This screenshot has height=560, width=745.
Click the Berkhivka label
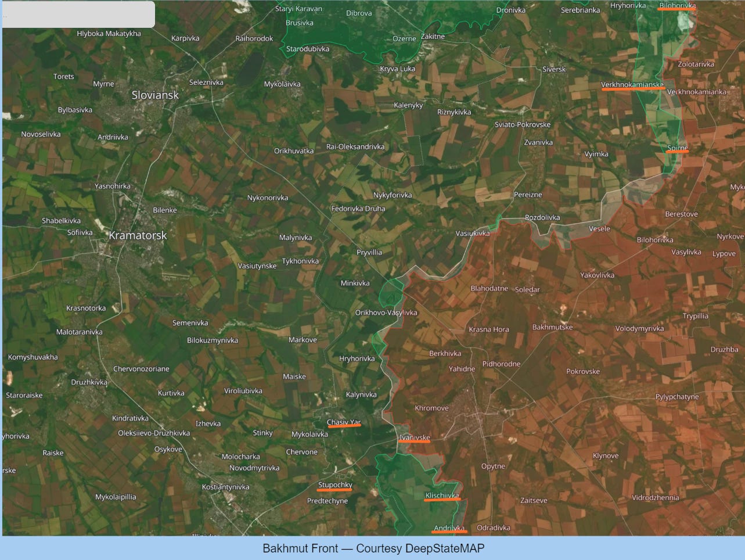[445, 353]
